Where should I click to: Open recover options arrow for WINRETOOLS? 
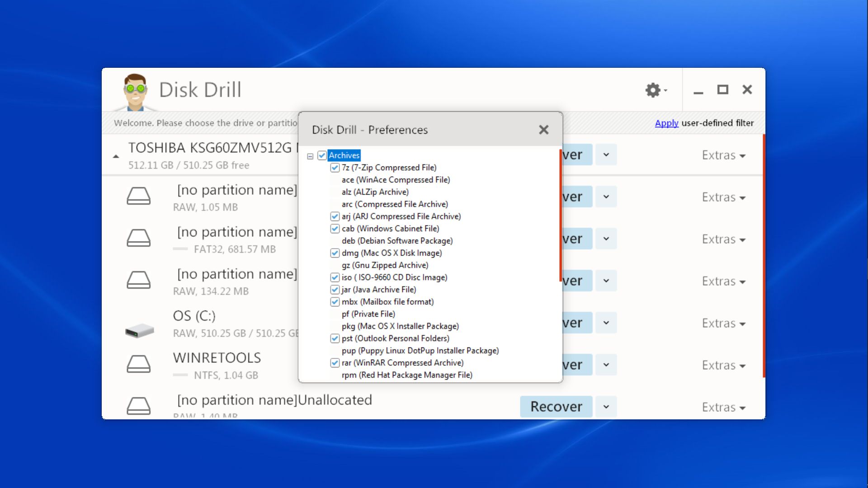click(x=606, y=365)
